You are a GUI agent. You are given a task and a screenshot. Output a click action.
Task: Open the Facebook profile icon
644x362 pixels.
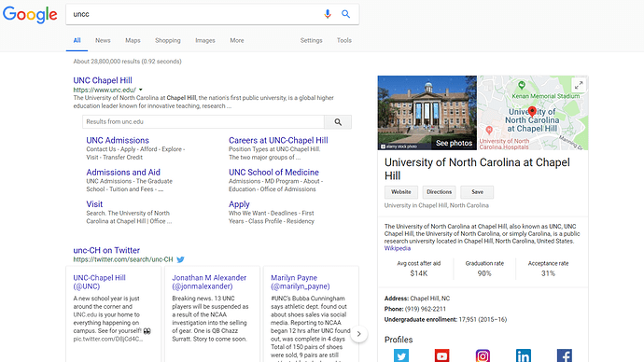pos(565,355)
